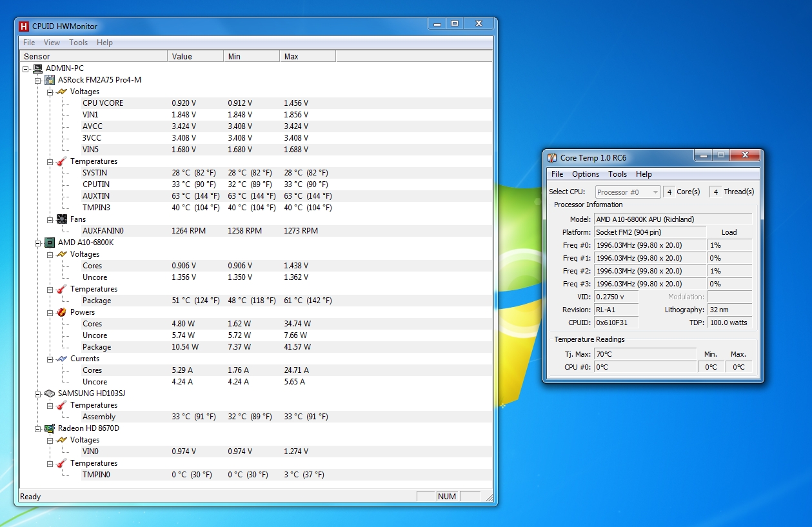Image resolution: width=812 pixels, height=527 pixels.
Task: Click the thermometer icon of Radeon HD 8670D Temperatures
Action: click(62, 463)
